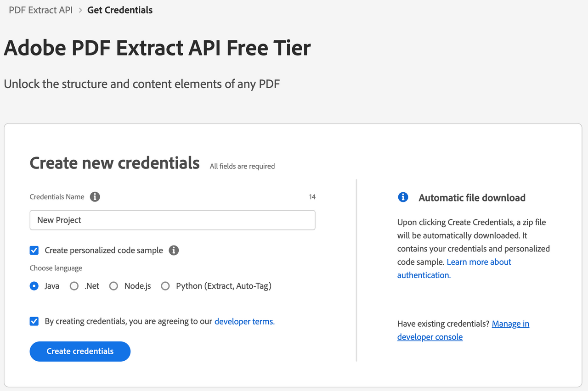Uncheck Create personalized code sample checkbox
The height and width of the screenshot is (391, 588).
point(34,251)
